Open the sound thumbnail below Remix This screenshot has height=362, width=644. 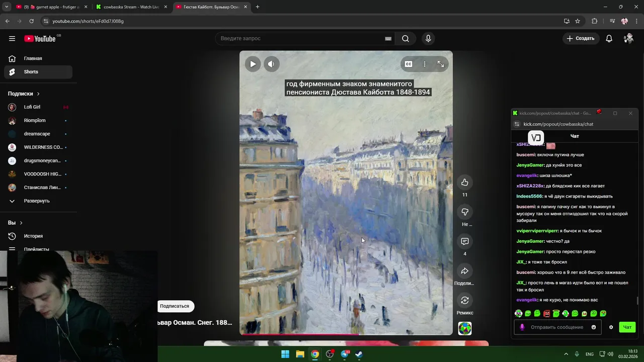(x=465, y=328)
